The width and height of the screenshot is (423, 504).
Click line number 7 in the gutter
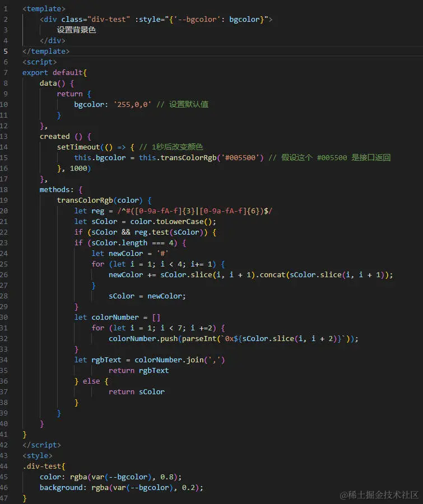6,72
